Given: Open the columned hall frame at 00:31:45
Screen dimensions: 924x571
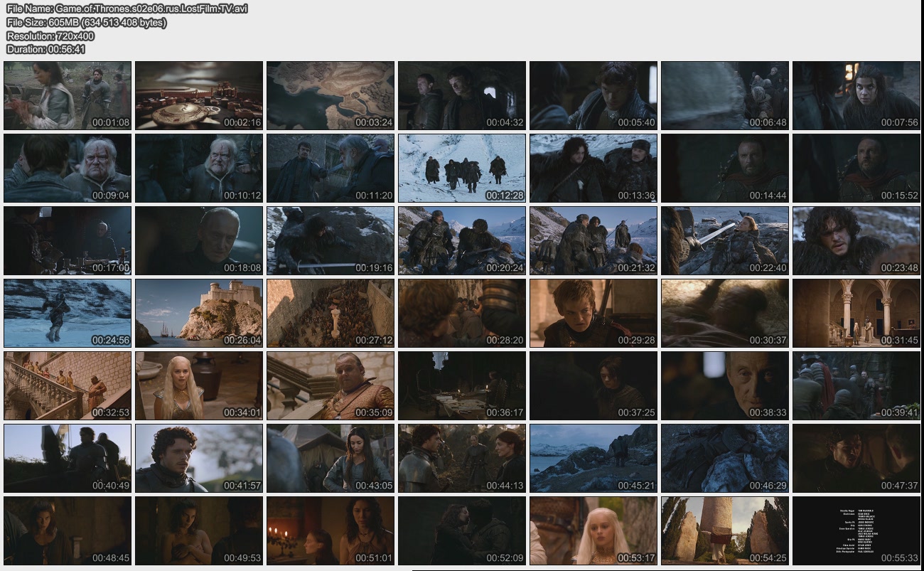Looking at the screenshot, I should tap(856, 314).
